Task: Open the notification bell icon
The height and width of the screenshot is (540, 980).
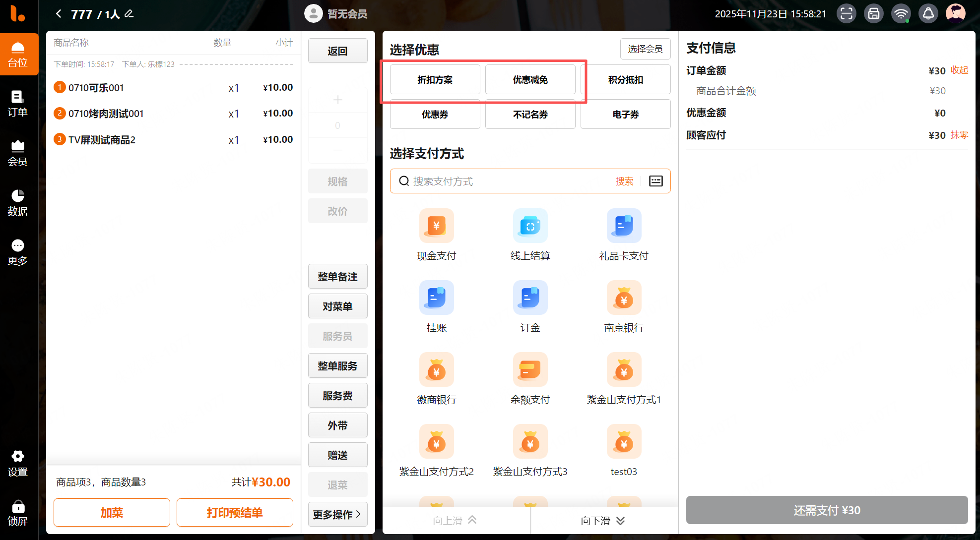Action: click(x=928, y=14)
